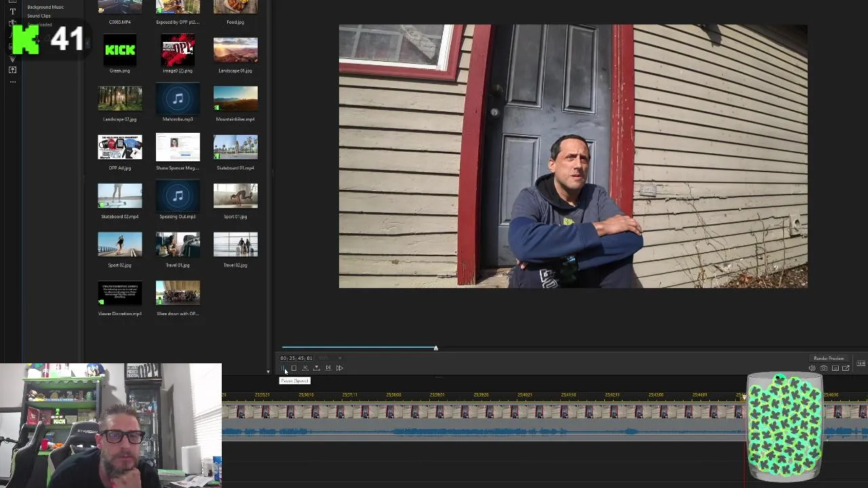Select the Food.jpg thumbnail

(235, 7)
